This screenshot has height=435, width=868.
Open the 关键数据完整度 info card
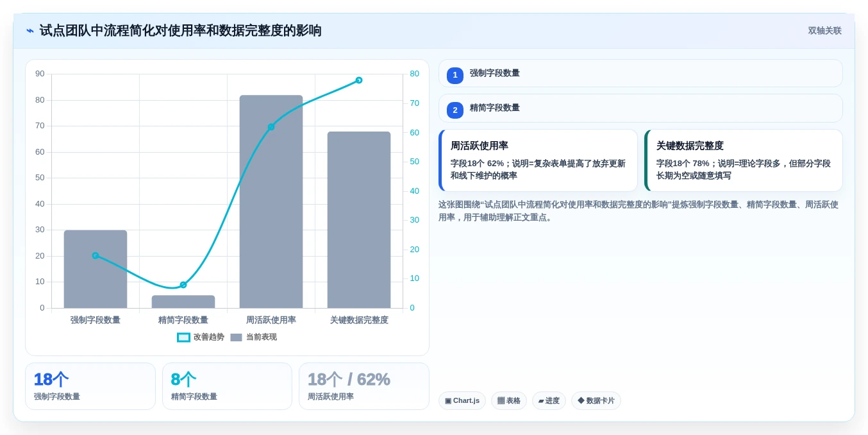tap(744, 160)
